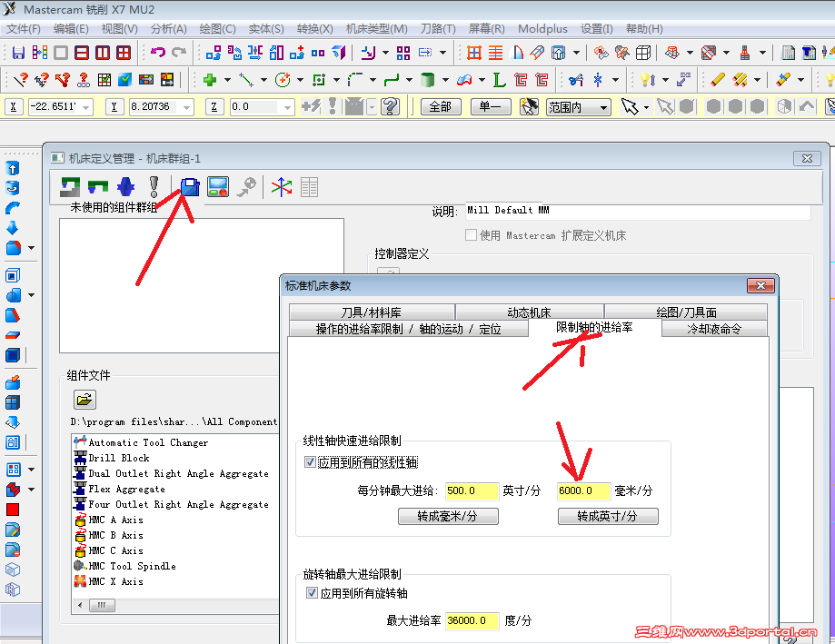Viewport: 835px width, 644px height.
Task: Open the Z coordinate dropdown arrow
Action: pos(287,107)
